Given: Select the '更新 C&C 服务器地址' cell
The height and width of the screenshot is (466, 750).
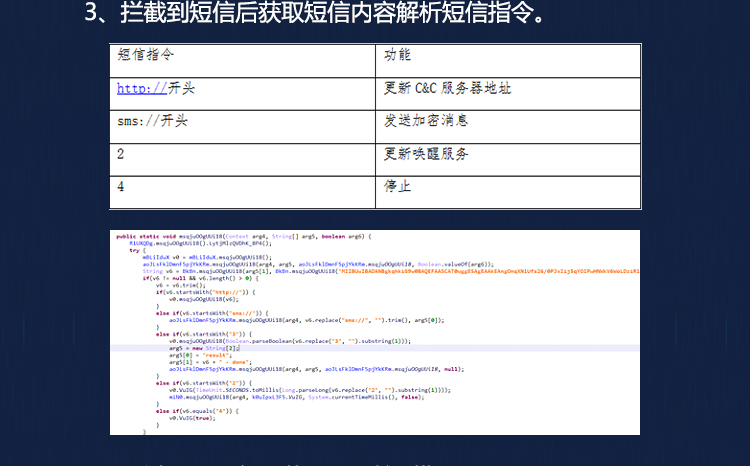Looking at the screenshot, I should point(447,88).
